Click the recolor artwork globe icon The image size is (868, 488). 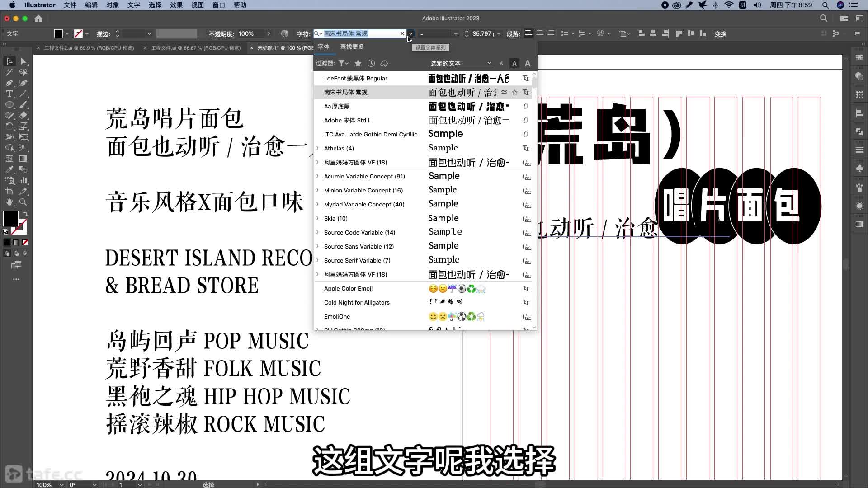(x=284, y=33)
